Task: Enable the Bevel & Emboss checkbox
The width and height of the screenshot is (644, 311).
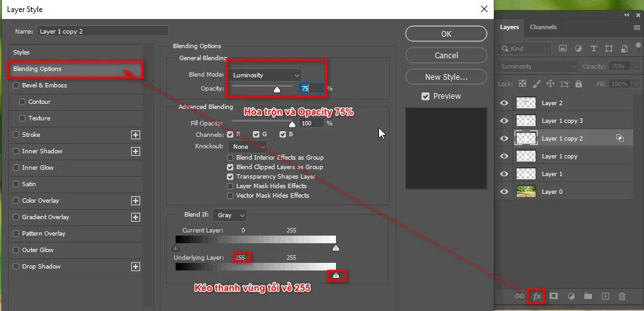Action: tap(16, 86)
